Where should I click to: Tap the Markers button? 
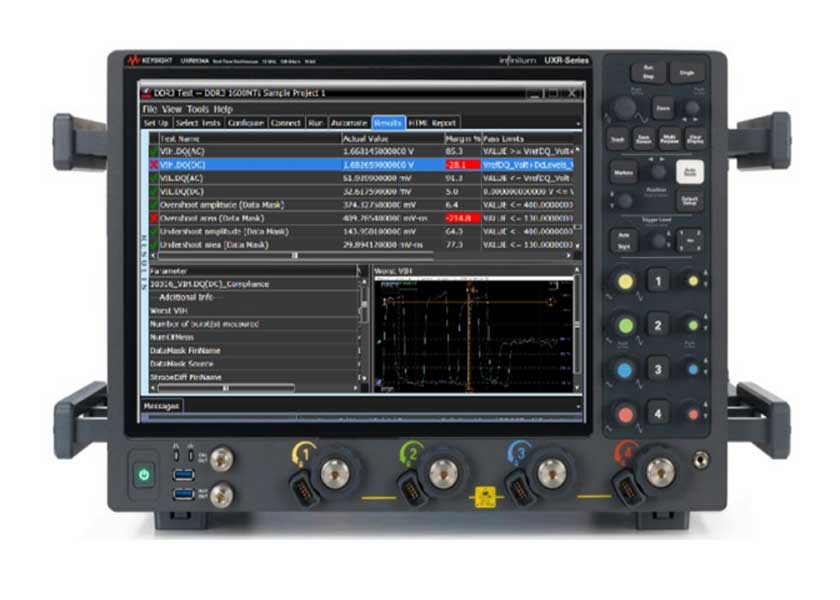[623, 172]
